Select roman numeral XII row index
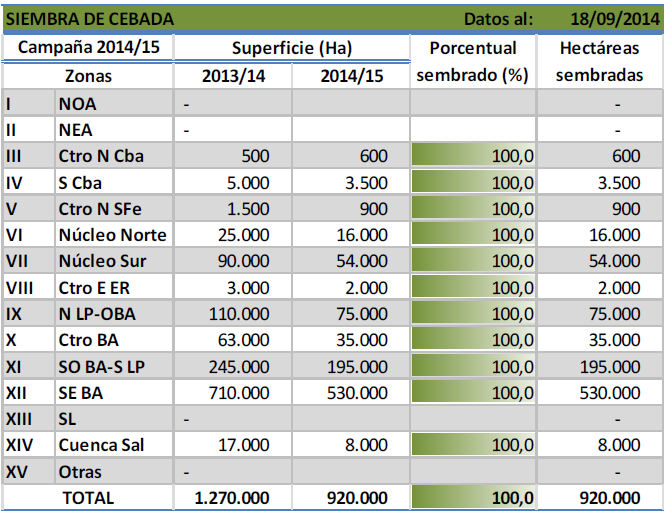The height and width of the screenshot is (515, 665). (28, 393)
